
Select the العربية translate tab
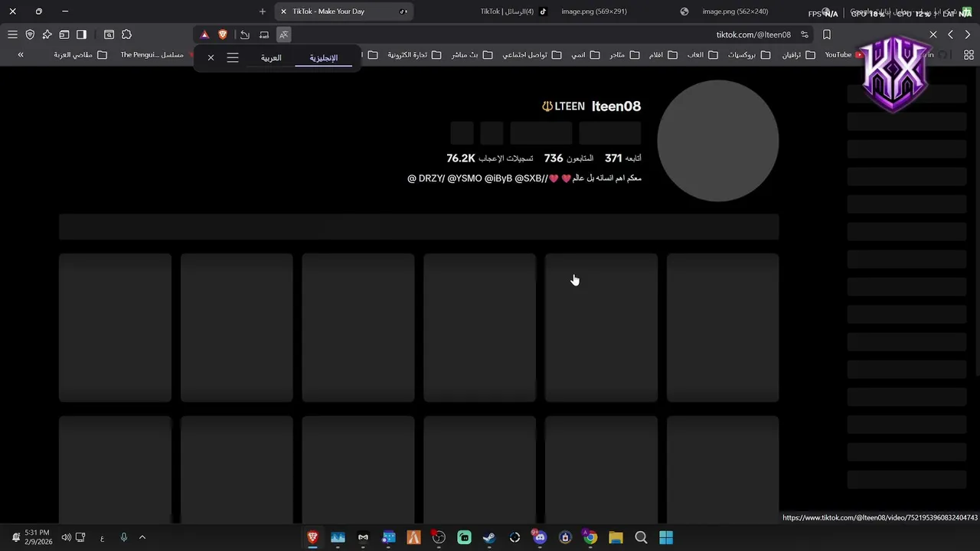tap(271, 57)
